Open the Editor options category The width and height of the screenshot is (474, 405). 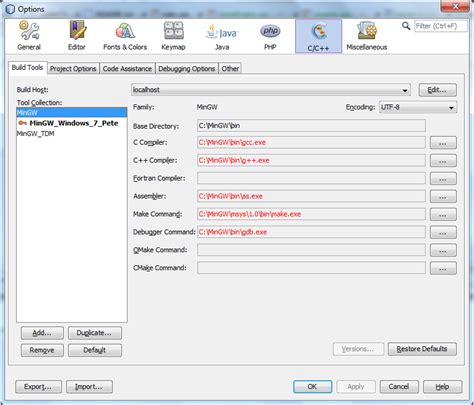coord(77,36)
